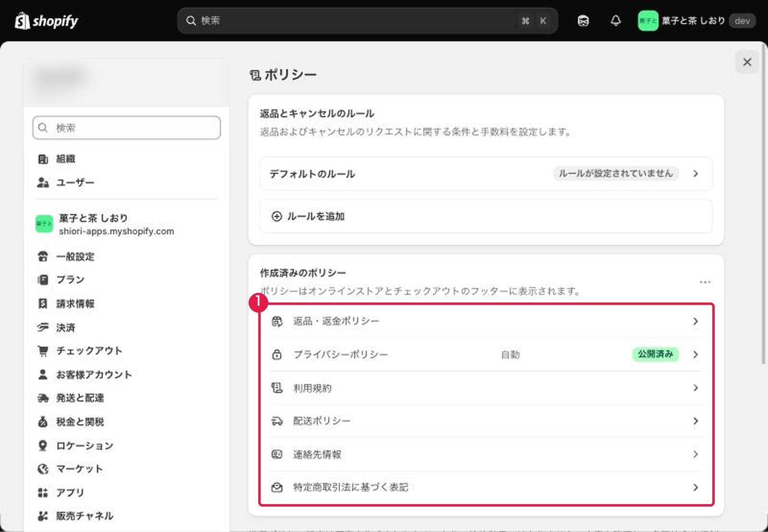Open the デフォルトのルール row

point(486,174)
